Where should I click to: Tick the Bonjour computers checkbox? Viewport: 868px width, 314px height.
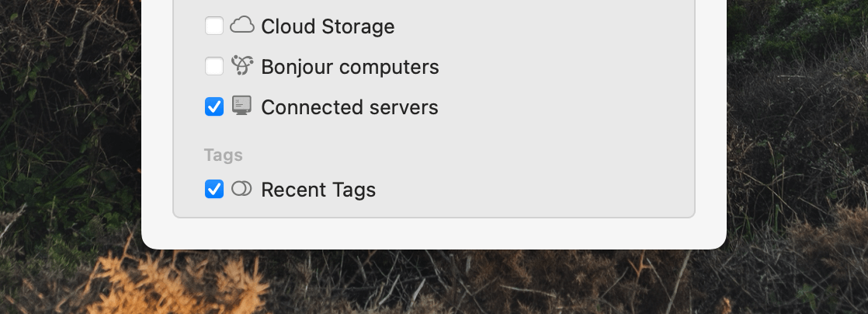[x=214, y=67]
